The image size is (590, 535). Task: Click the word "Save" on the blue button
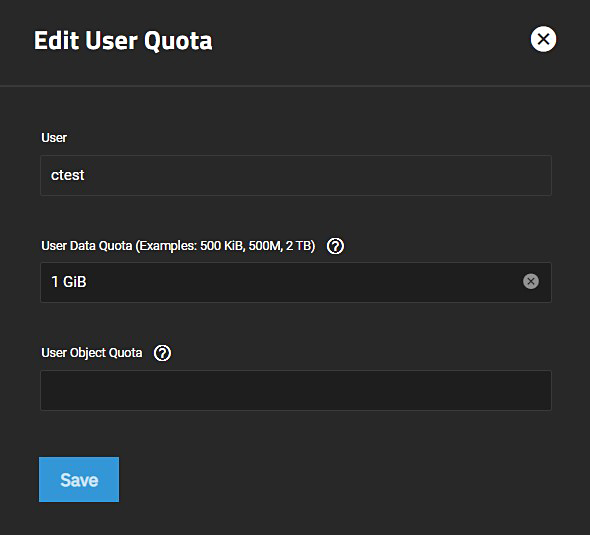point(79,480)
